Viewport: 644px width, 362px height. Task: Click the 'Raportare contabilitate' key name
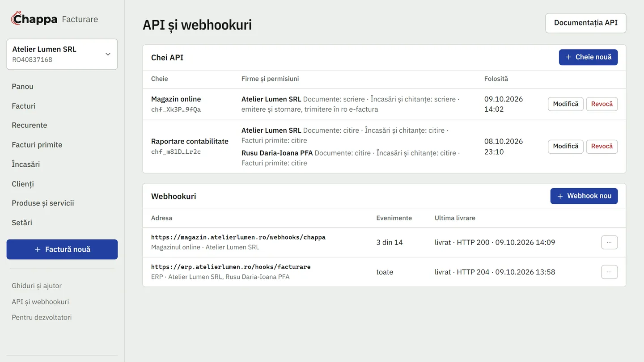(x=190, y=141)
